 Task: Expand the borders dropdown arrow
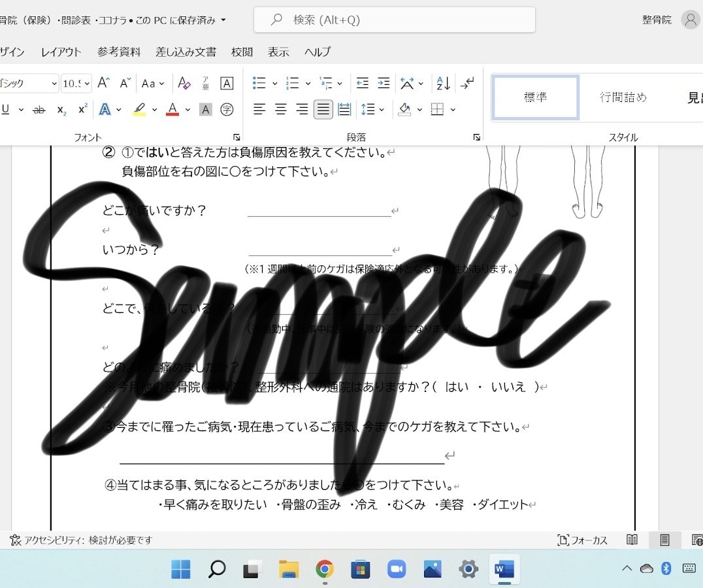point(453,110)
